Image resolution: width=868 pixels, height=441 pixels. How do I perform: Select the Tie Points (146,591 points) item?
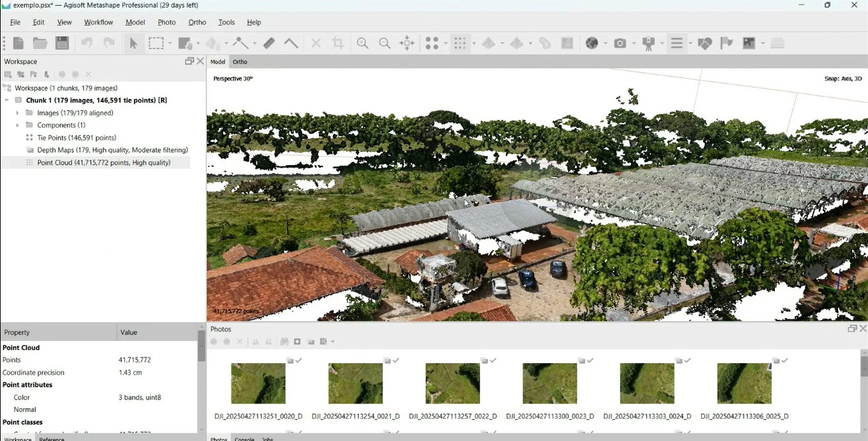point(77,138)
